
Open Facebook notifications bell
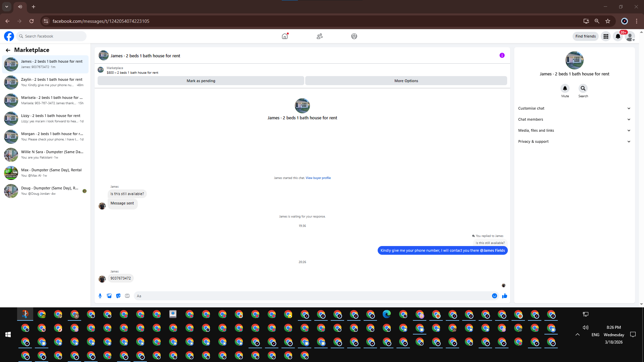(618, 36)
